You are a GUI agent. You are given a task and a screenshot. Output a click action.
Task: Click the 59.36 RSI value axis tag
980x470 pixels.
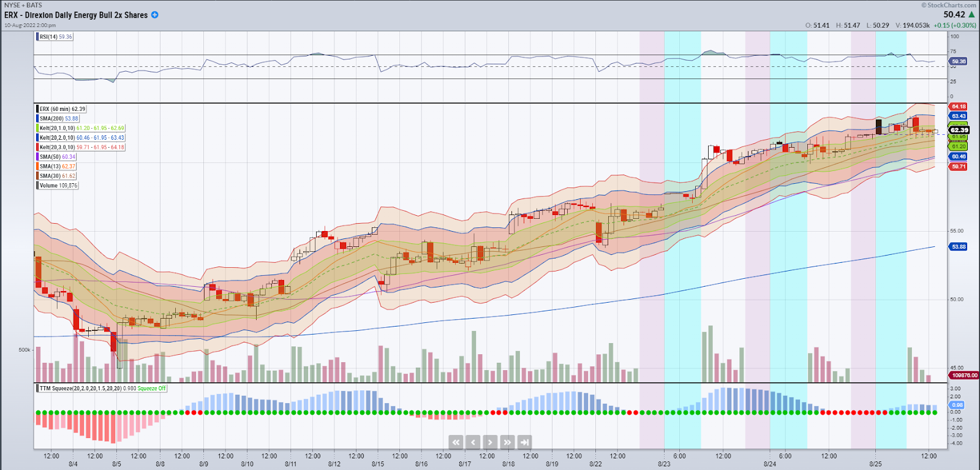coord(959,61)
